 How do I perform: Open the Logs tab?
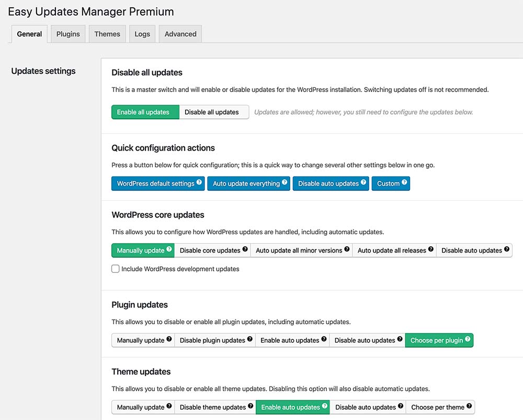tap(142, 34)
